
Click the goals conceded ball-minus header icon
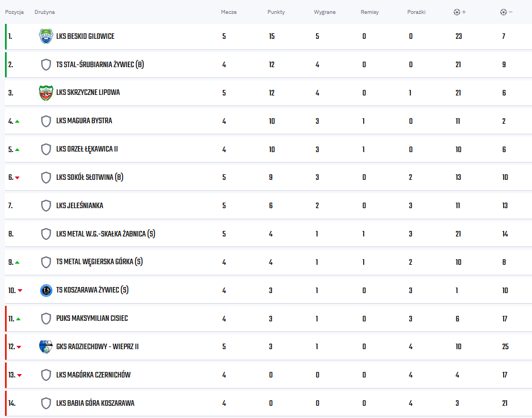tap(506, 12)
